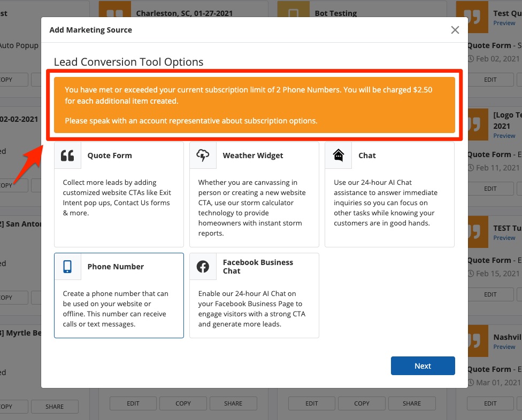Click EDIT below the Feb 02, 2021 date

[490, 80]
